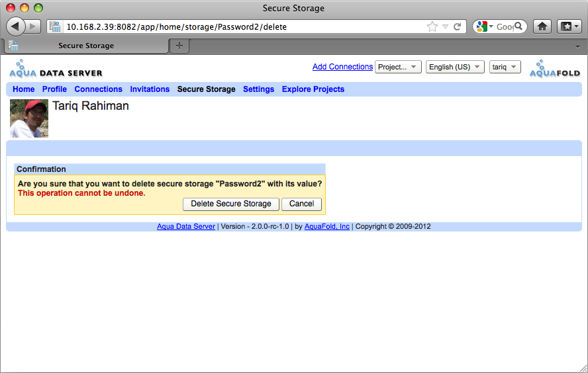This screenshot has width=588, height=373.
Task: Click the Aqua Data Server logo
Action: tap(56, 69)
